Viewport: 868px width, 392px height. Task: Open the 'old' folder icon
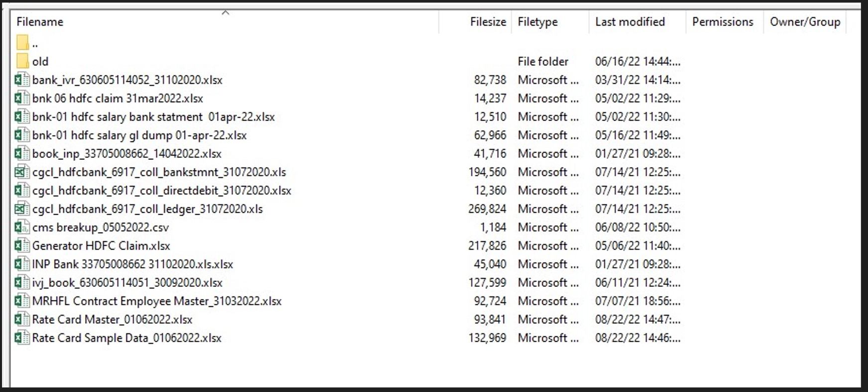22,61
